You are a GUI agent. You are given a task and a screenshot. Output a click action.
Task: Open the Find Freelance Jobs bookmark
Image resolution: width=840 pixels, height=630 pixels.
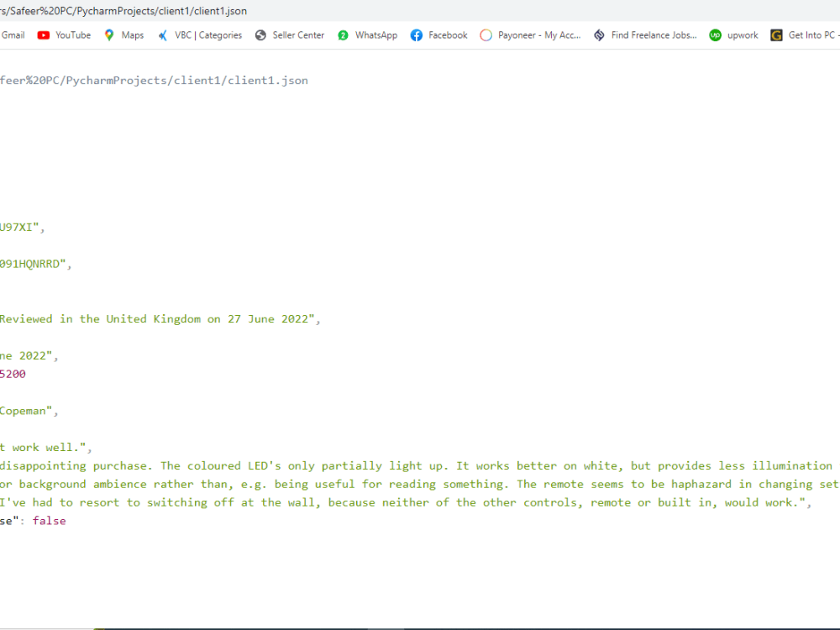pos(598,34)
